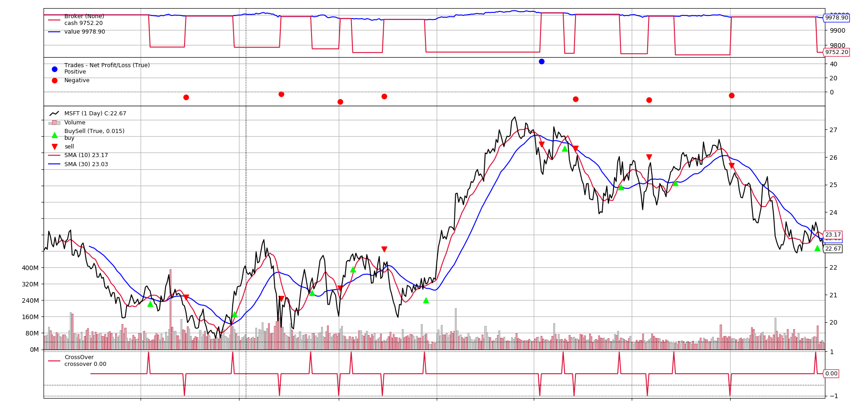This screenshot has width=868, height=419.
Task: Select the red Negative dot in Trades legend
Action: click(x=54, y=80)
